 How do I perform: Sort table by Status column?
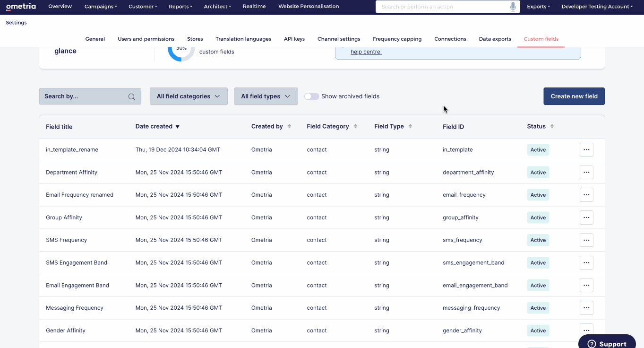(x=552, y=126)
